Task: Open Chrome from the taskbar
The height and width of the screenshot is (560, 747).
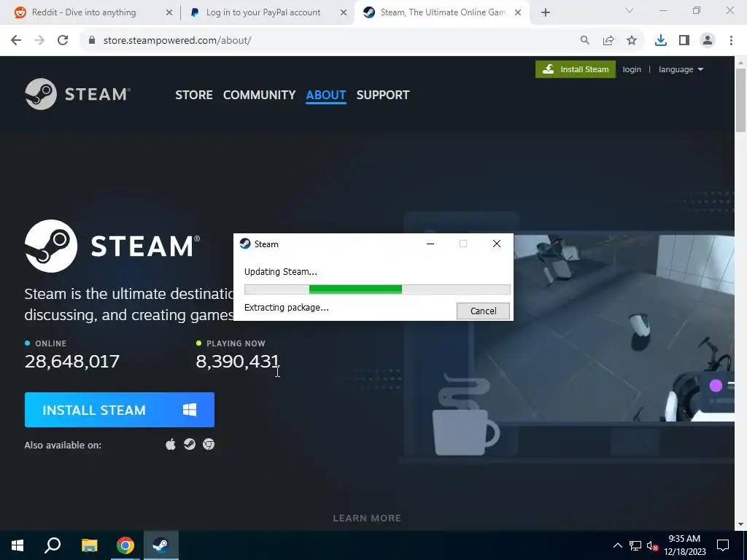Action: tap(125, 545)
